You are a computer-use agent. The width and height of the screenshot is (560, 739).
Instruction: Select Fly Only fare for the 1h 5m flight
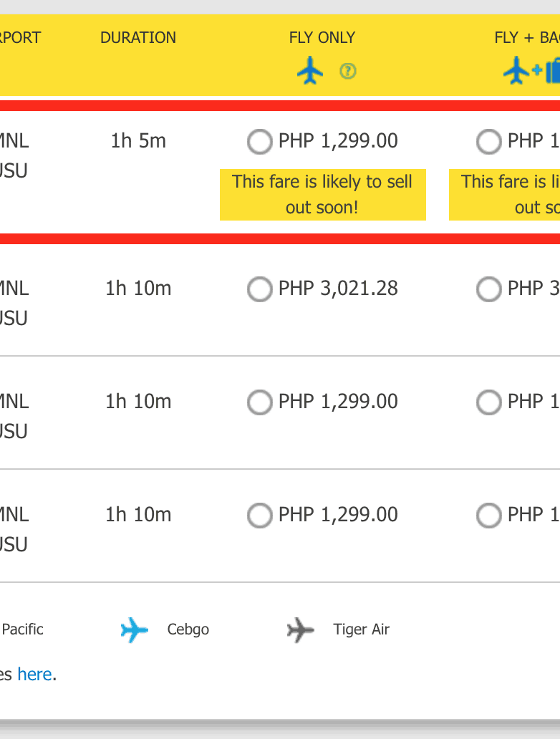coord(260,142)
